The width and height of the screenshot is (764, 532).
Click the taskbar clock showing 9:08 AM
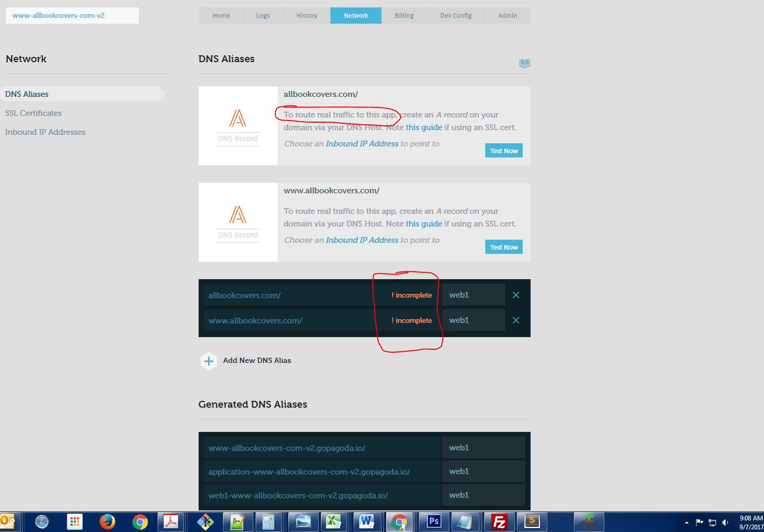(x=751, y=522)
